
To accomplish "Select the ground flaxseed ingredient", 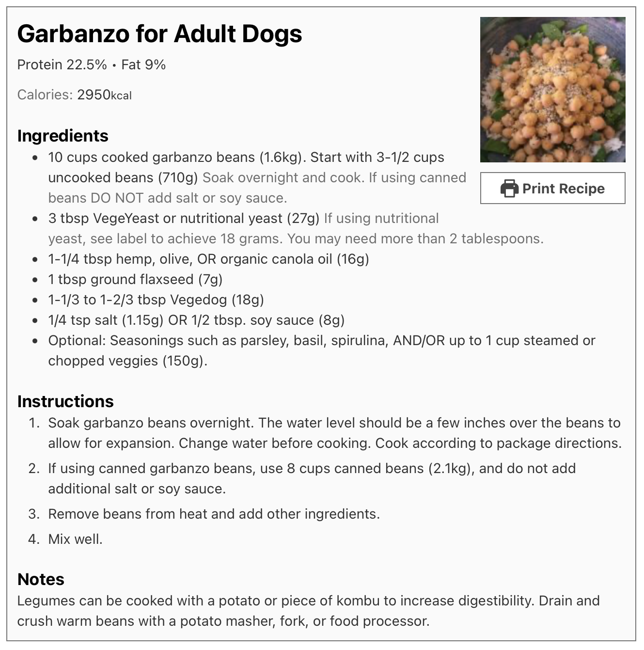I will click(x=135, y=280).
